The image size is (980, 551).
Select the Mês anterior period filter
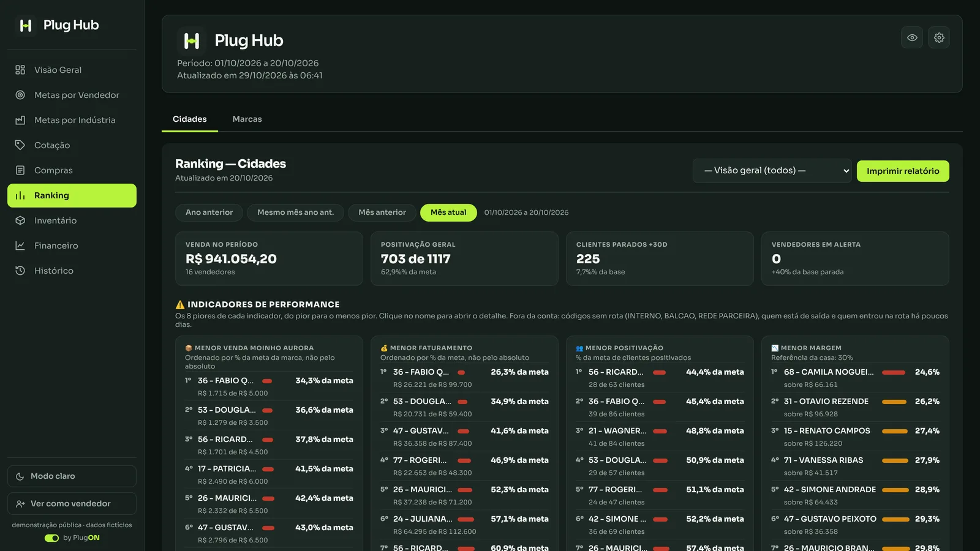382,212
